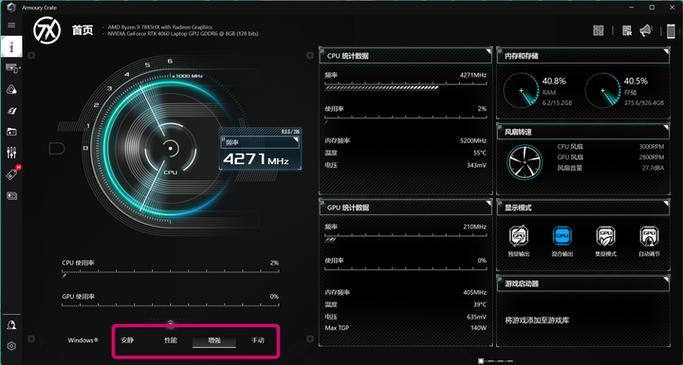Expand the CPU 统计数据 panel corner
The image size is (683, 365).
[488, 51]
